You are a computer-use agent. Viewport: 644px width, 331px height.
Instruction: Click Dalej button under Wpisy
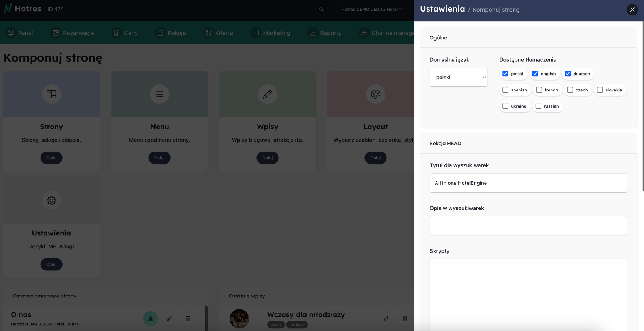[x=268, y=158]
